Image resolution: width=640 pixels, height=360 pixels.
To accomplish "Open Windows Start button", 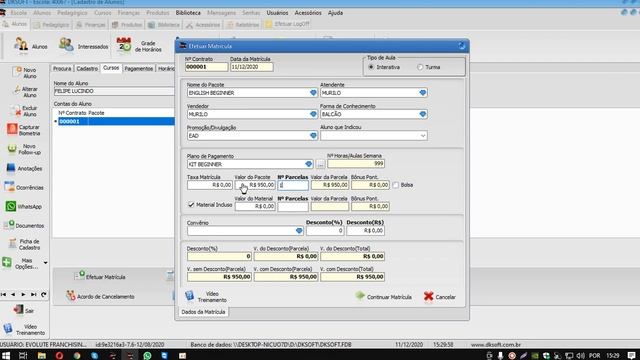I will tap(6, 355).
